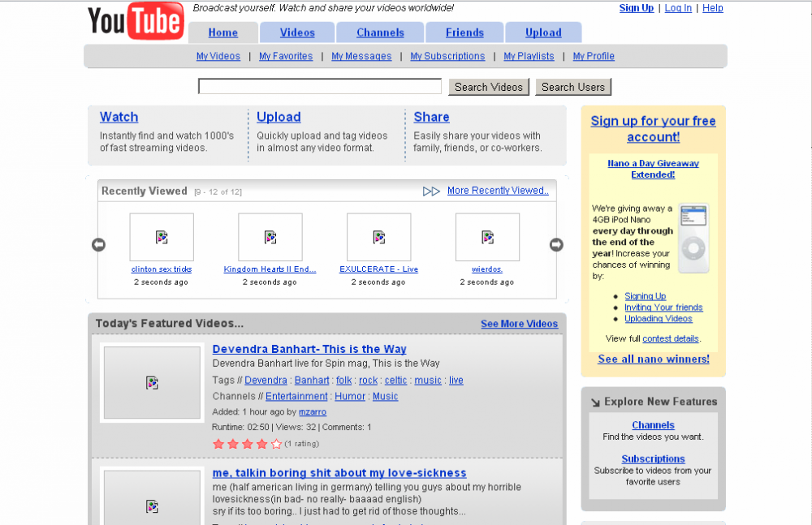812x525 pixels.
Task: Click the Upload heading link in intro box
Action: pyautogui.click(x=279, y=117)
